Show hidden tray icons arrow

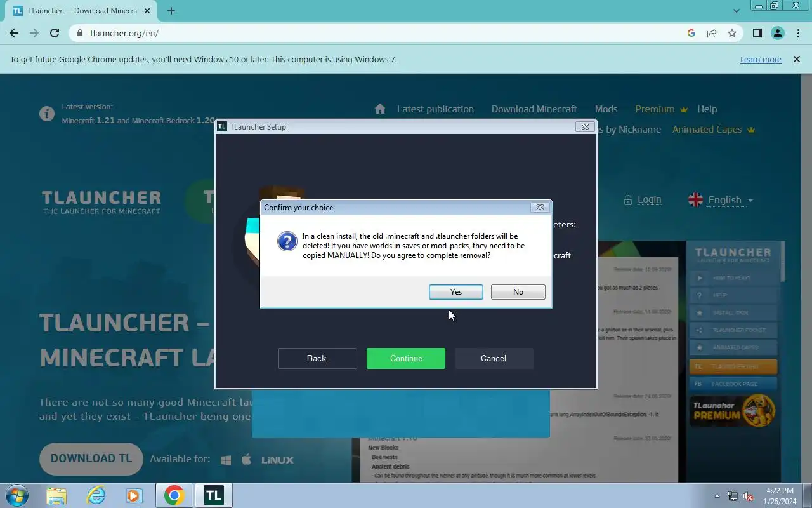[717, 496]
